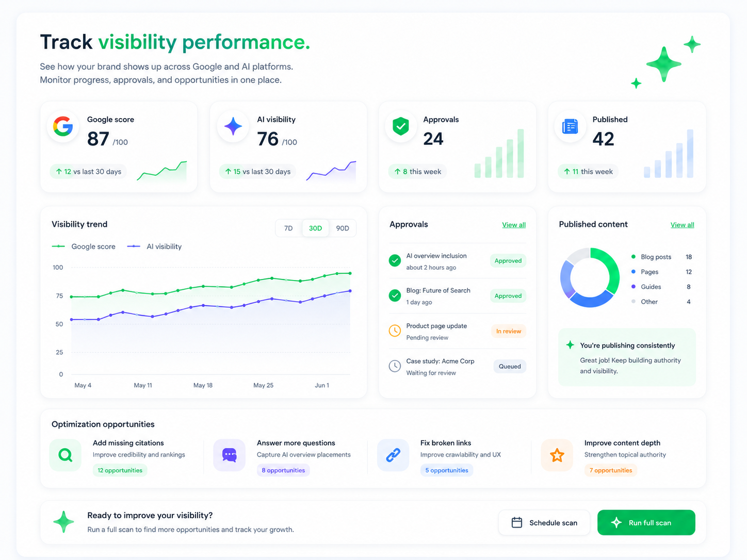747x560 pixels.
Task: Toggle AI visibility legend series
Action: point(154,246)
